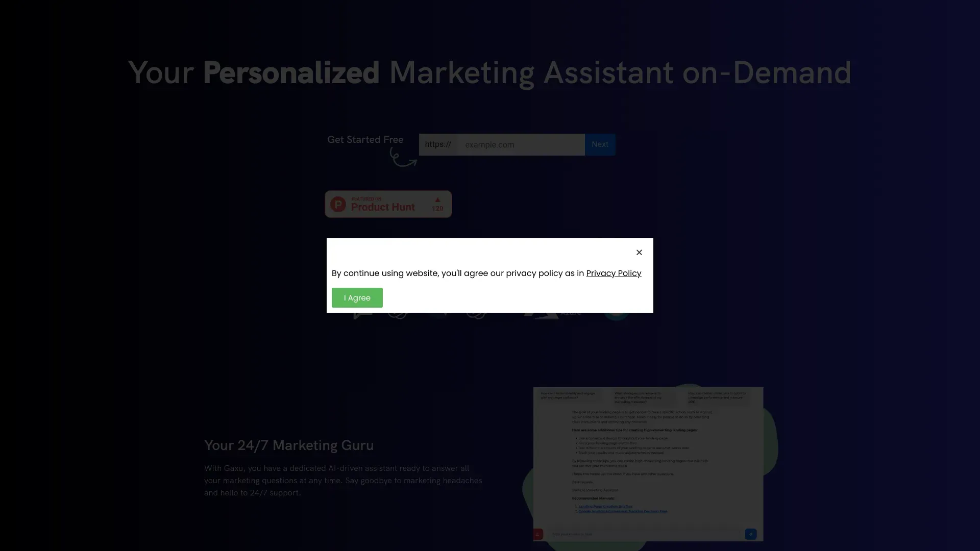Image resolution: width=980 pixels, height=551 pixels.
Task: Click the upvote arrow showing 120
Action: pos(437,204)
